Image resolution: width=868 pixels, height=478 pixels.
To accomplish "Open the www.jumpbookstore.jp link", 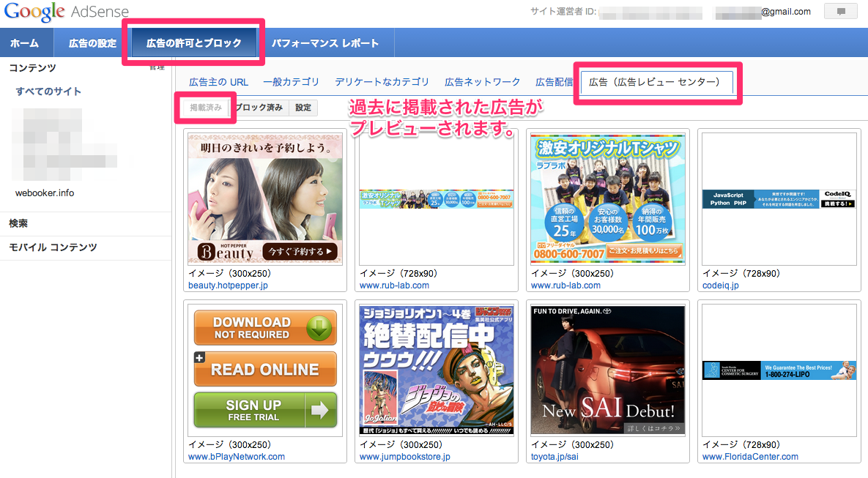I will click(x=404, y=457).
